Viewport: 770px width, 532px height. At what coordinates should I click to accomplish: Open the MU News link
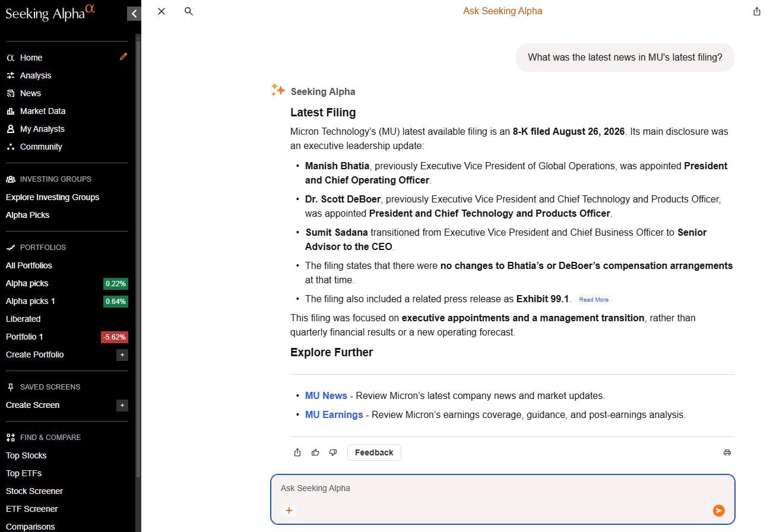click(326, 395)
